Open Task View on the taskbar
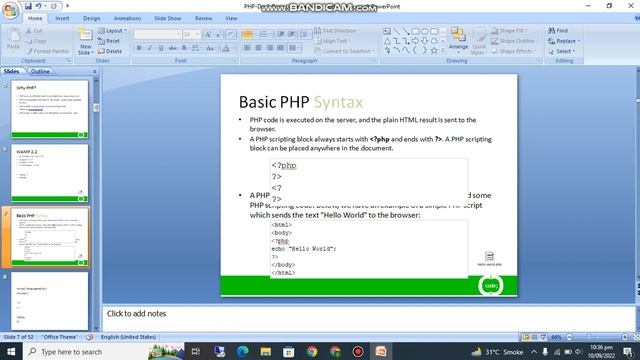The width and height of the screenshot is (640, 360). [x=196, y=351]
